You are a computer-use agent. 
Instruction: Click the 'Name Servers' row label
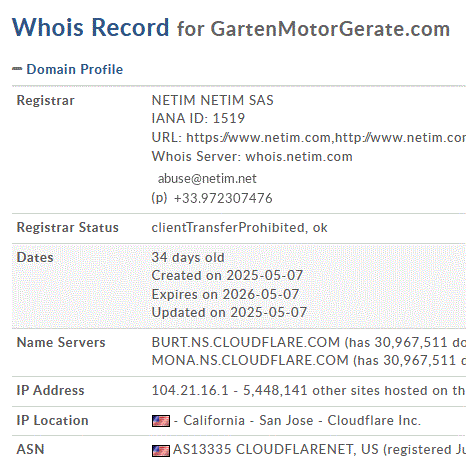pos(61,343)
